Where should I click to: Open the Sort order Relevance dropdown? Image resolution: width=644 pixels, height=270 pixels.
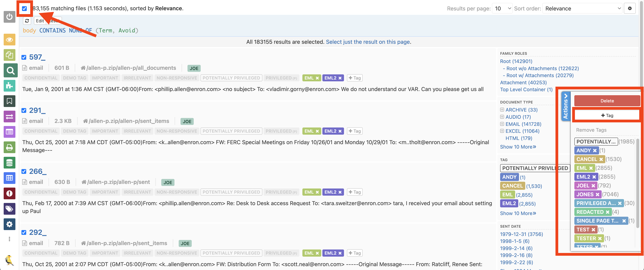click(x=582, y=8)
